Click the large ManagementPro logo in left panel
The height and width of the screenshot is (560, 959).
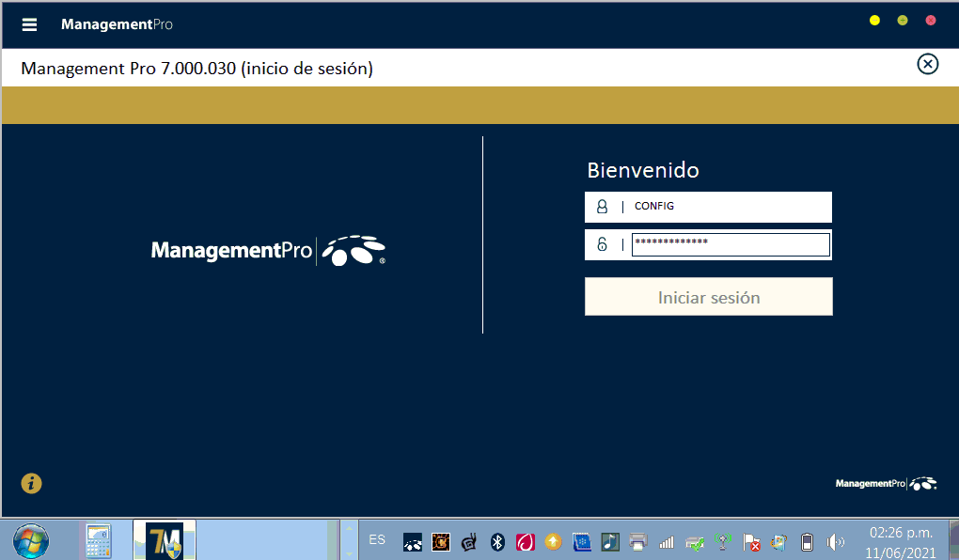click(268, 251)
